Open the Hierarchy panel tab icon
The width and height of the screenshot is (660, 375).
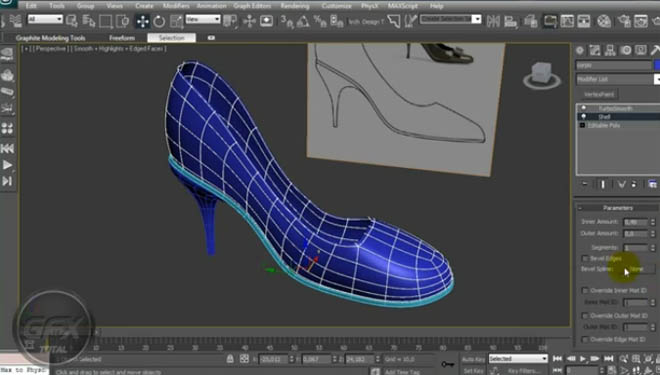click(x=610, y=51)
